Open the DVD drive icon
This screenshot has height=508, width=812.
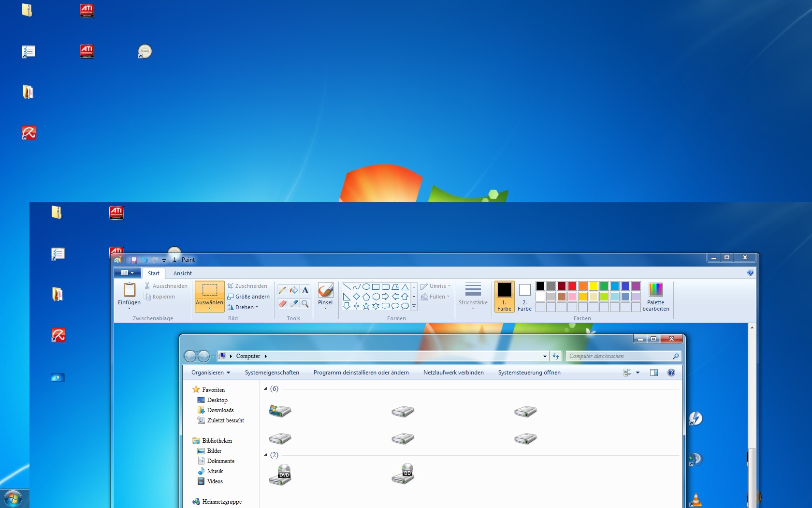pyautogui.click(x=280, y=475)
